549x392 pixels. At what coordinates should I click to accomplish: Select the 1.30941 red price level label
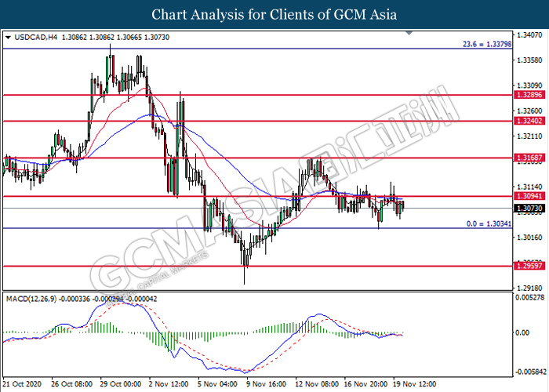coord(529,196)
